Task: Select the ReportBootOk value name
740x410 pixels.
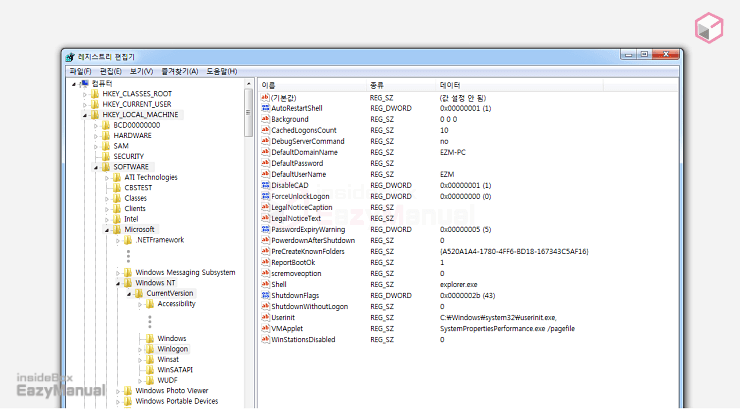Action: pyautogui.click(x=293, y=262)
